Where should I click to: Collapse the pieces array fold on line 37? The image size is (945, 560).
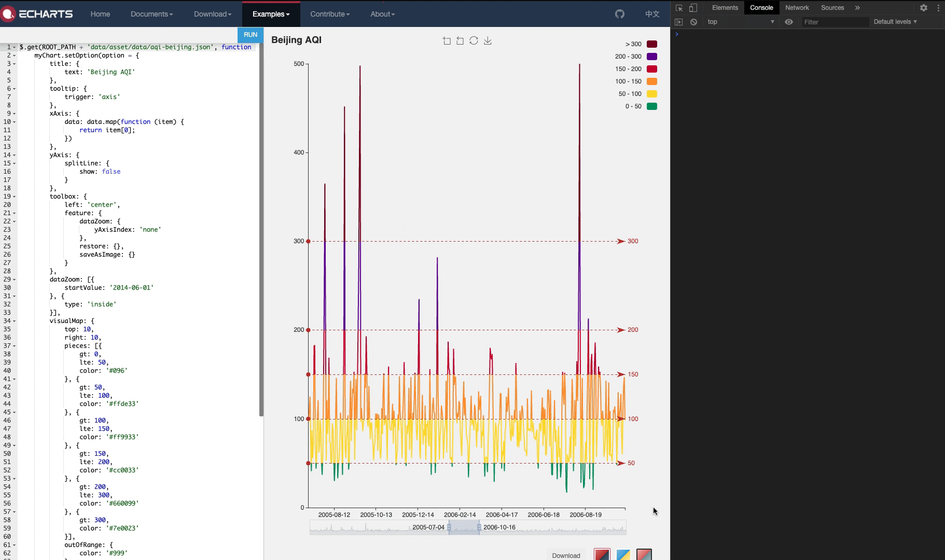click(x=15, y=346)
